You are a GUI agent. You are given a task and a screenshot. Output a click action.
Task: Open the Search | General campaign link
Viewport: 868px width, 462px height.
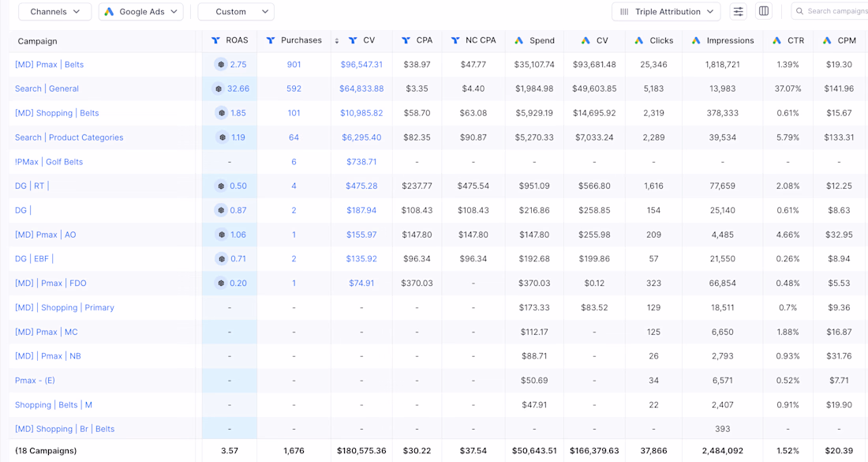click(x=47, y=89)
